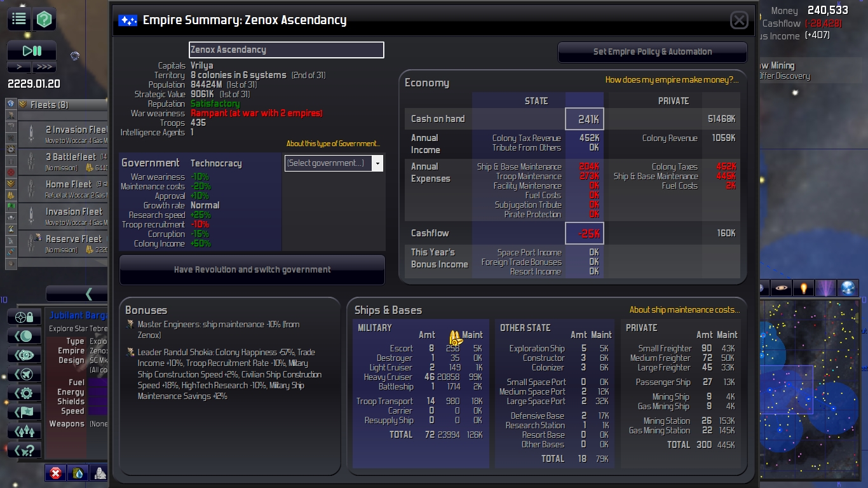
Task: Click the red target icon in left strip
Action: coord(11,172)
